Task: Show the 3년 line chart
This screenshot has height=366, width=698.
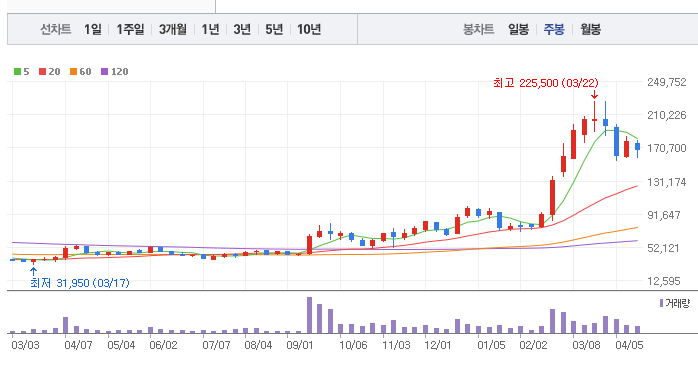Action: 242,29
